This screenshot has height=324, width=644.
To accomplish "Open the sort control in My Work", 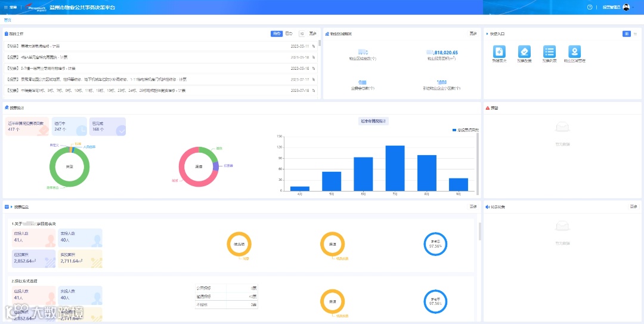I will coord(302,34).
